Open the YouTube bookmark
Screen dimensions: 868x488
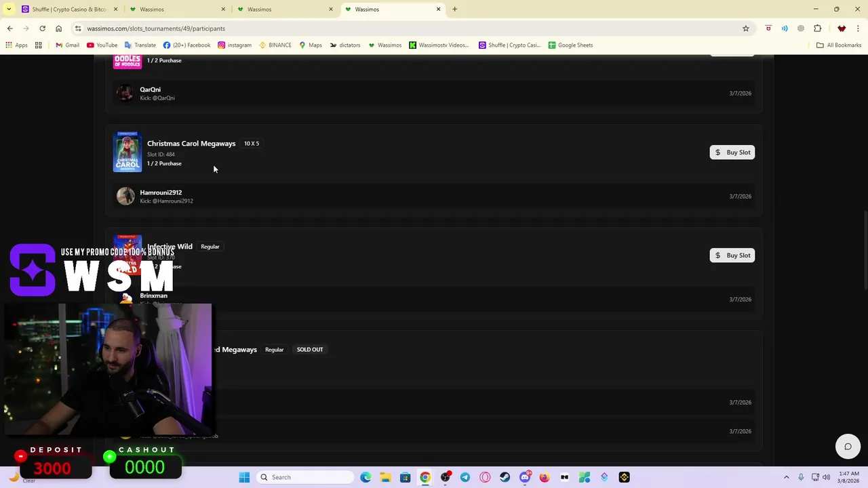pyautogui.click(x=102, y=45)
